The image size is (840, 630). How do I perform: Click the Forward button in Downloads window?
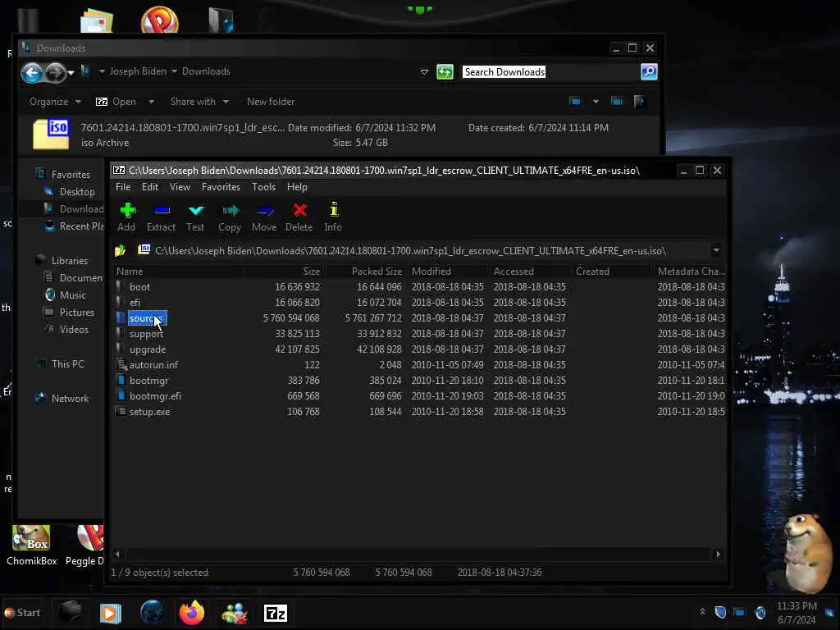click(x=55, y=72)
